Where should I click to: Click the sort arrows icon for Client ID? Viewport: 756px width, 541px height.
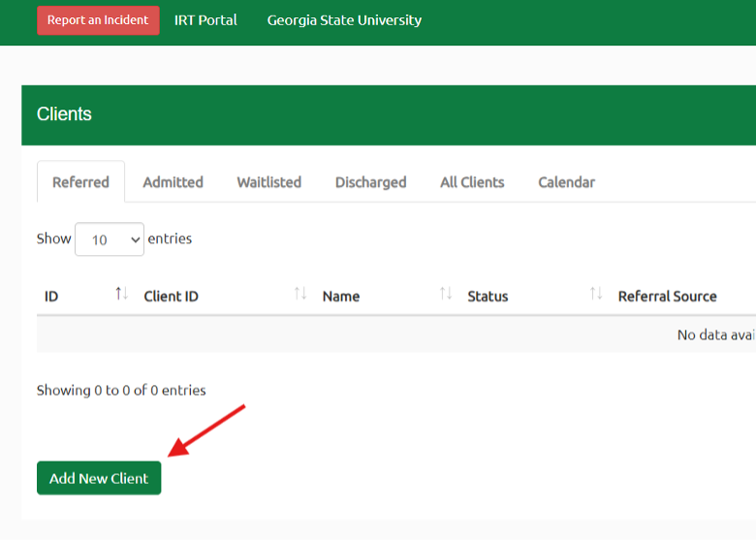[x=300, y=294]
